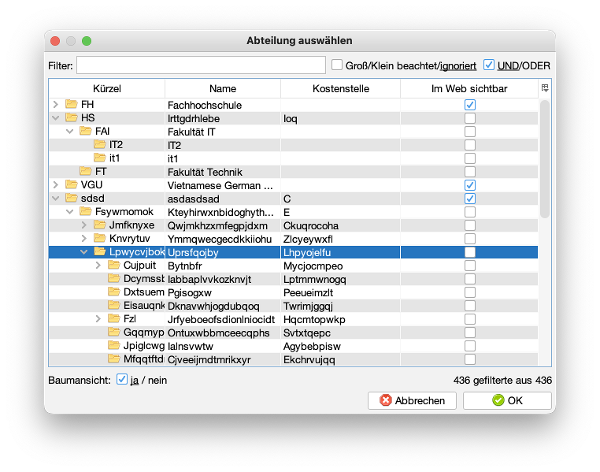The image size is (600, 472).
Task: Open the table column configuration icon
Action: coord(545,88)
